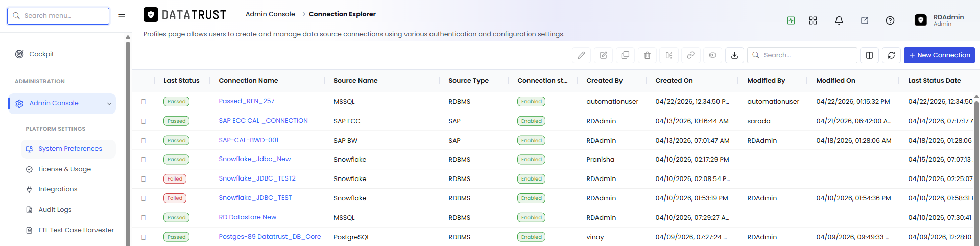This screenshot has height=246, width=980.
Task: Click the New Connection button
Action: (x=939, y=55)
